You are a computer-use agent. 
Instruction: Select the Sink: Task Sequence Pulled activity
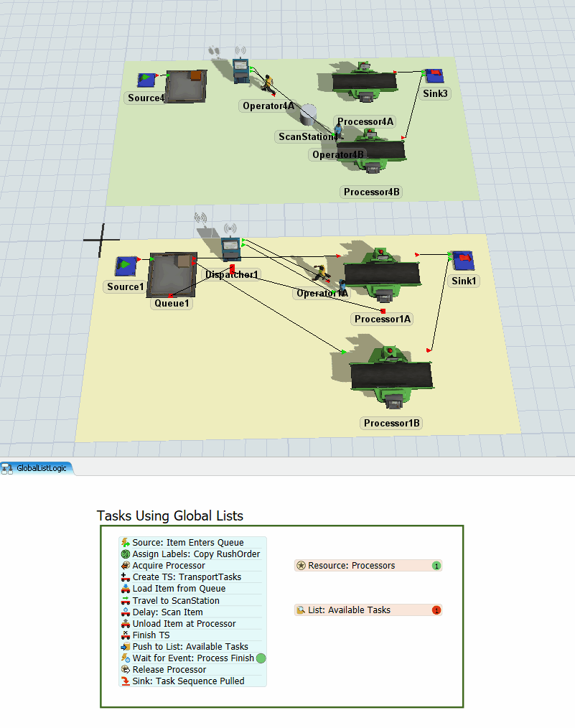pos(188,681)
